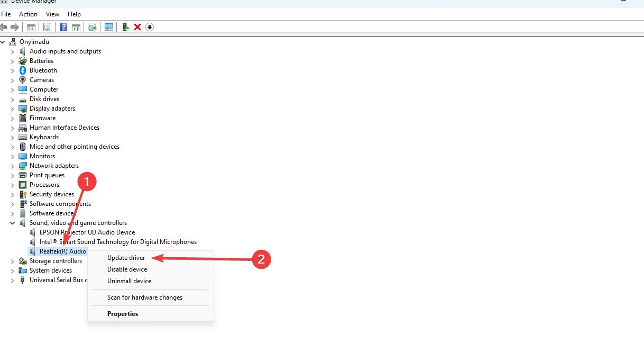Click the "Onyimadu" computer name
Screen dimensions: 644x343
pos(34,42)
